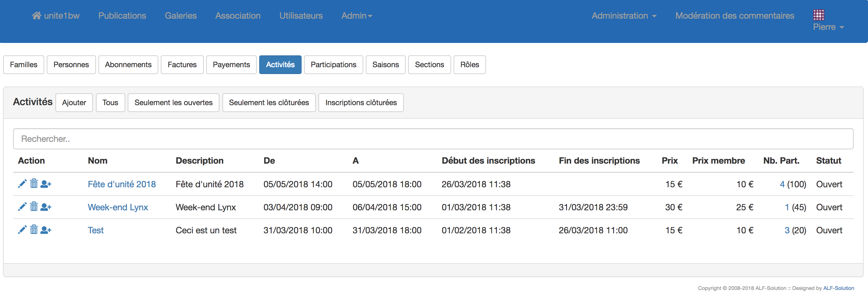The width and height of the screenshot is (868, 303).
Task: Switch to the Abonnements tab
Action: pyautogui.click(x=128, y=65)
